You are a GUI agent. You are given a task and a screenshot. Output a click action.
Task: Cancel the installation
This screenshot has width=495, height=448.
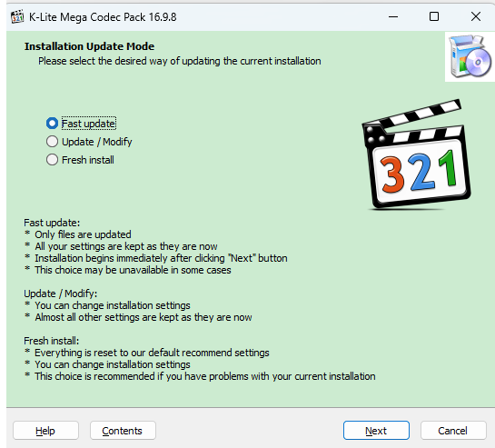tap(453, 431)
